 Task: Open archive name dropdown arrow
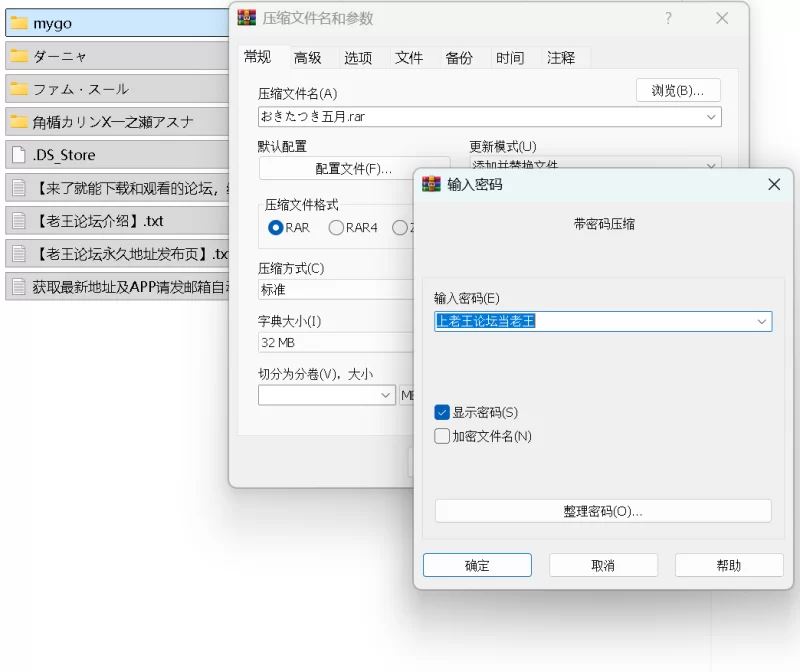pos(711,117)
